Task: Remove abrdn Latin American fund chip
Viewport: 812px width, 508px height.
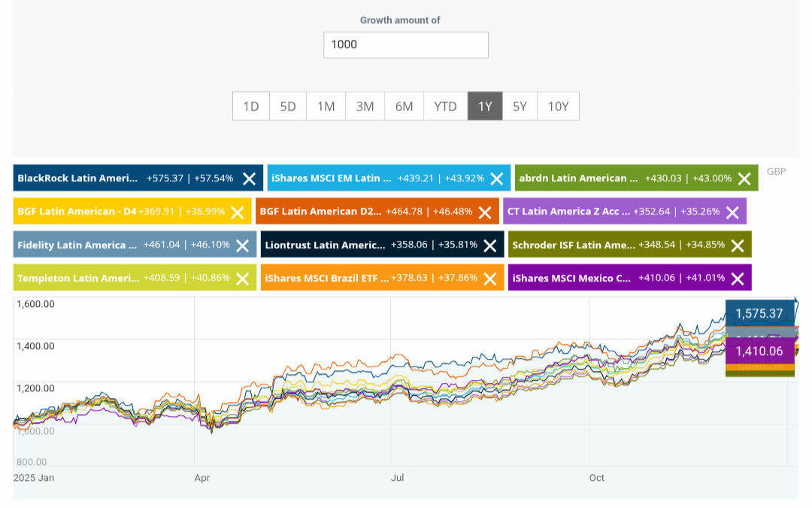Action: [x=744, y=179]
